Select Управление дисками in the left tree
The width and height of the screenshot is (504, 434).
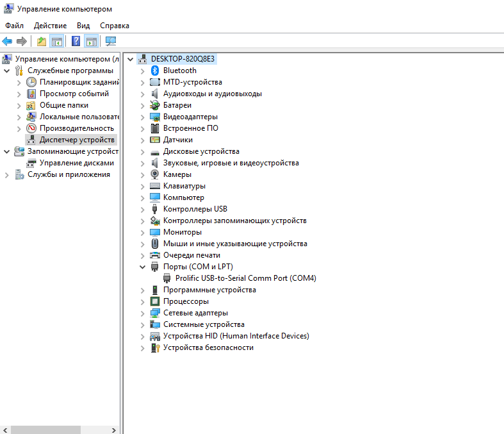tap(77, 163)
